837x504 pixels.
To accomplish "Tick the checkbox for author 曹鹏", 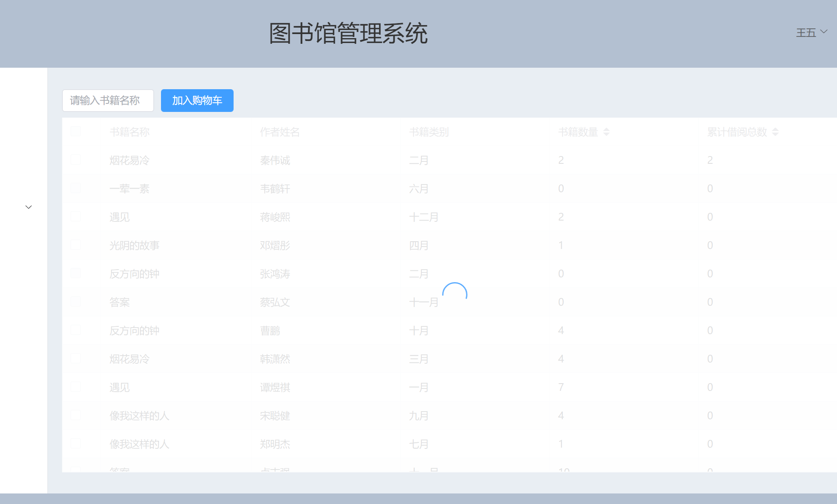I will pos(75,330).
